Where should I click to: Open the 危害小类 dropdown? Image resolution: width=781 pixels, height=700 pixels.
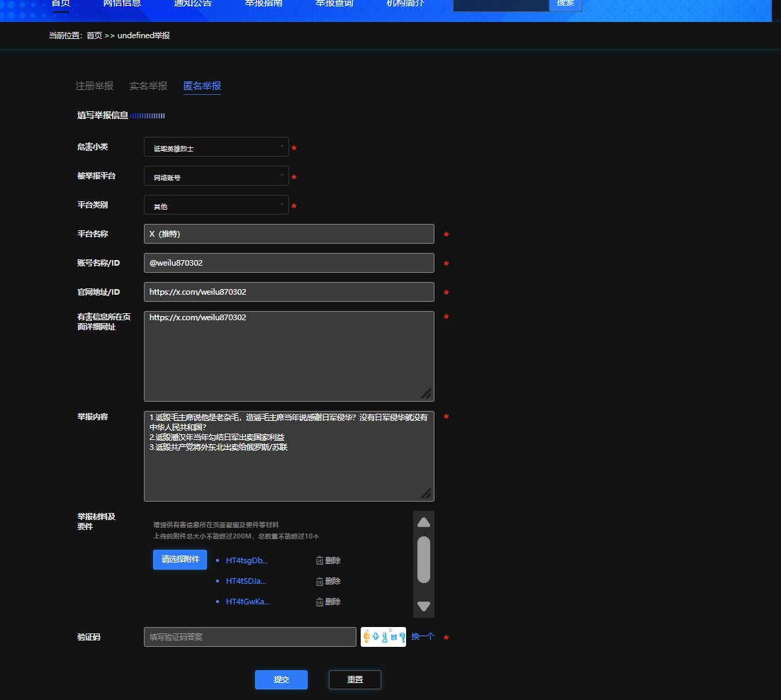point(216,147)
